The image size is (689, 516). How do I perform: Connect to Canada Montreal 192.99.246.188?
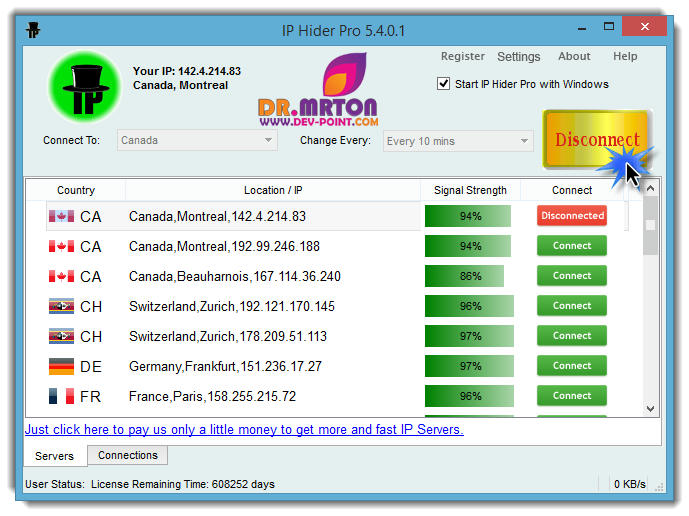click(x=572, y=246)
